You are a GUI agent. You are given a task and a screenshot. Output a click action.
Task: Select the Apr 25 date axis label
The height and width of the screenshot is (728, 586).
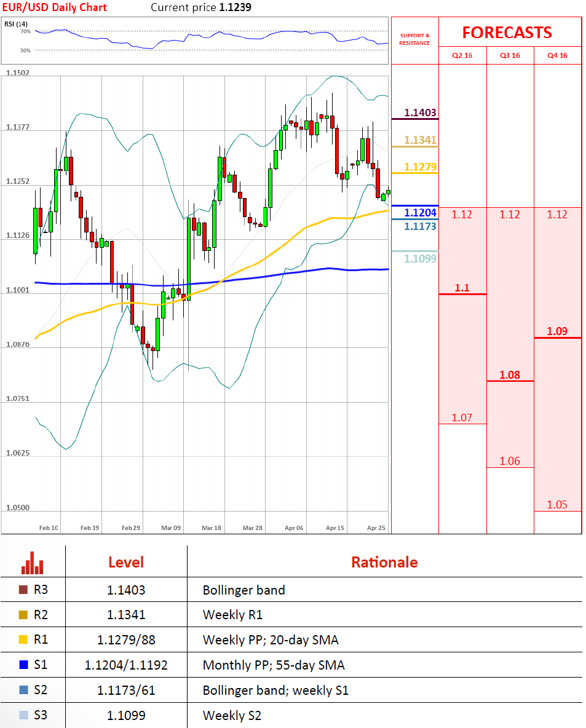[376, 528]
